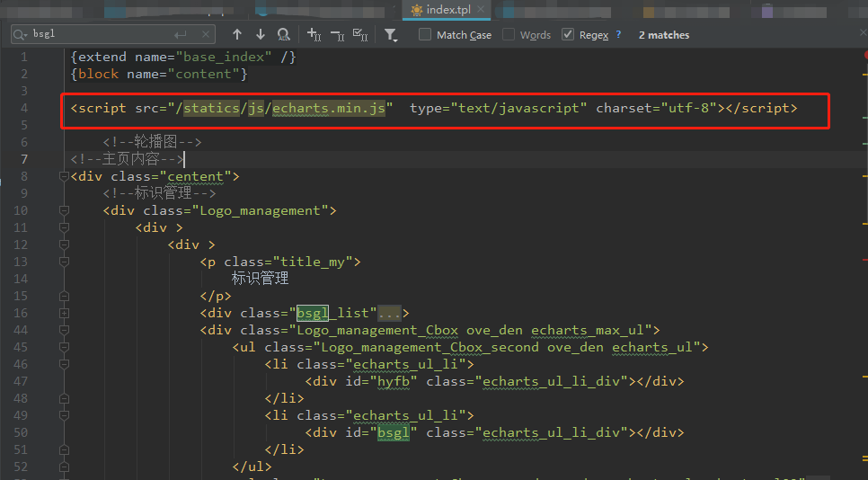Close the index.tpl tab
Screen dimensions: 868x480
[481, 9]
